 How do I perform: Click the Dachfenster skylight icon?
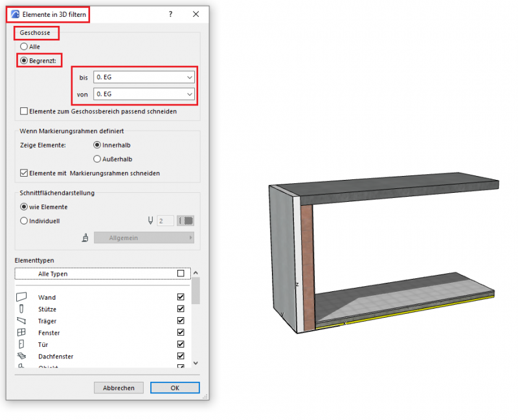click(21, 356)
